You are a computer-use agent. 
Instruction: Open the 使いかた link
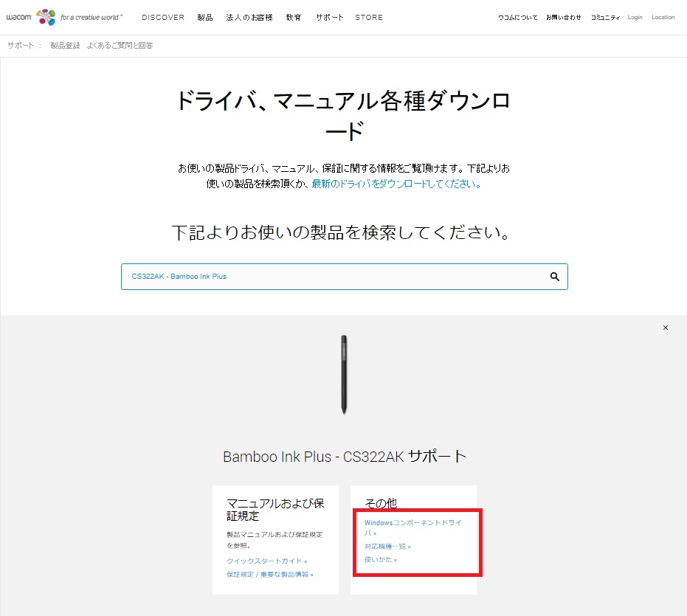coord(381,560)
